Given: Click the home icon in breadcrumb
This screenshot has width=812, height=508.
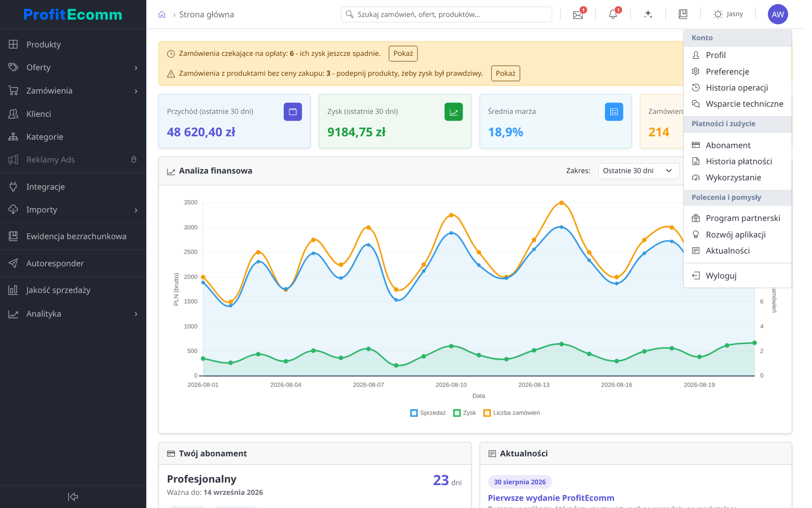Looking at the screenshot, I should pyautogui.click(x=162, y=15).
